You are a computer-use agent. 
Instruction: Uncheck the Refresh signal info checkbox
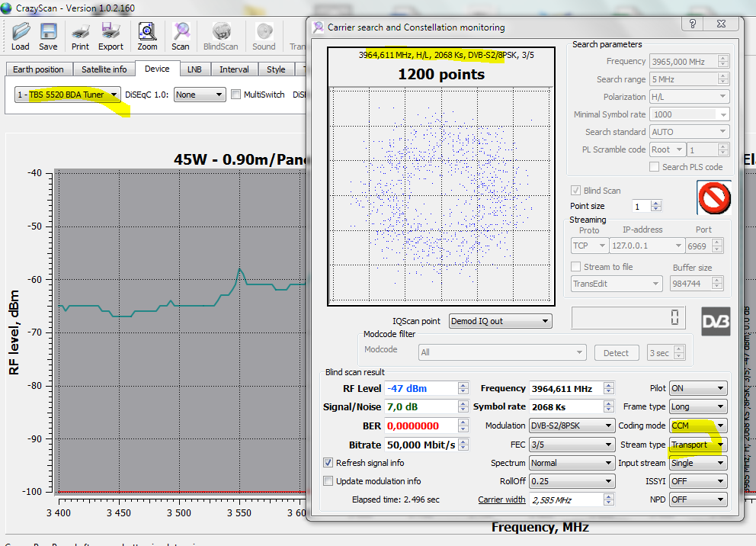pos(328,463)
